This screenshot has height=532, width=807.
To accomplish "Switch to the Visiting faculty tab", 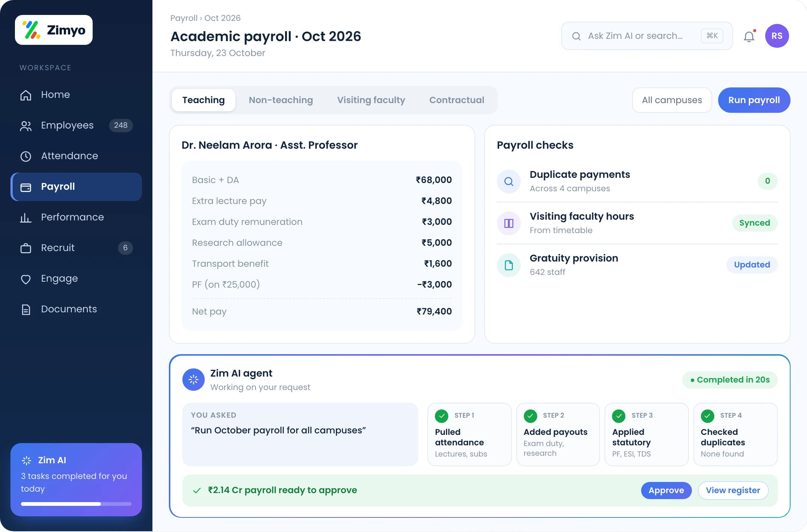I will coord(371,100).
